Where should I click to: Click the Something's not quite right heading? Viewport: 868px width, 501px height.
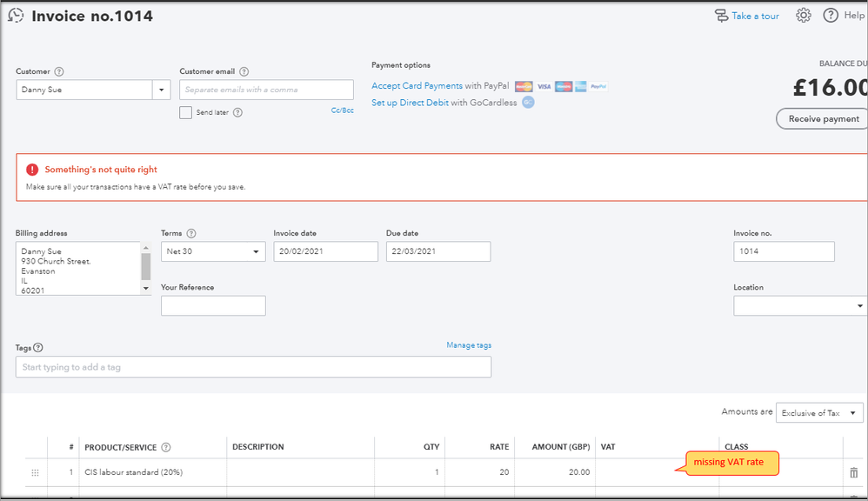coord(101,170)
